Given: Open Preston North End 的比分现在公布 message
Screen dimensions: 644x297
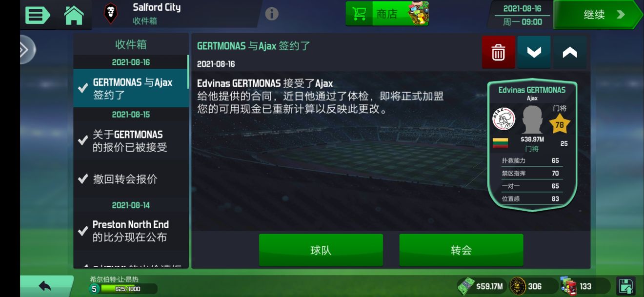Looking at the screenshot, I should point(131,231).
